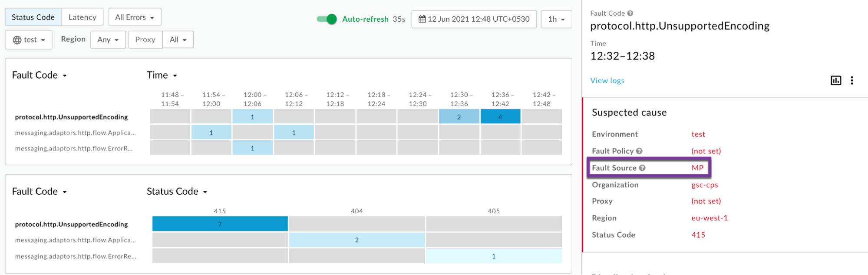Open the Proxy All dropdown

pyautogui.click(x=178, y=40)
